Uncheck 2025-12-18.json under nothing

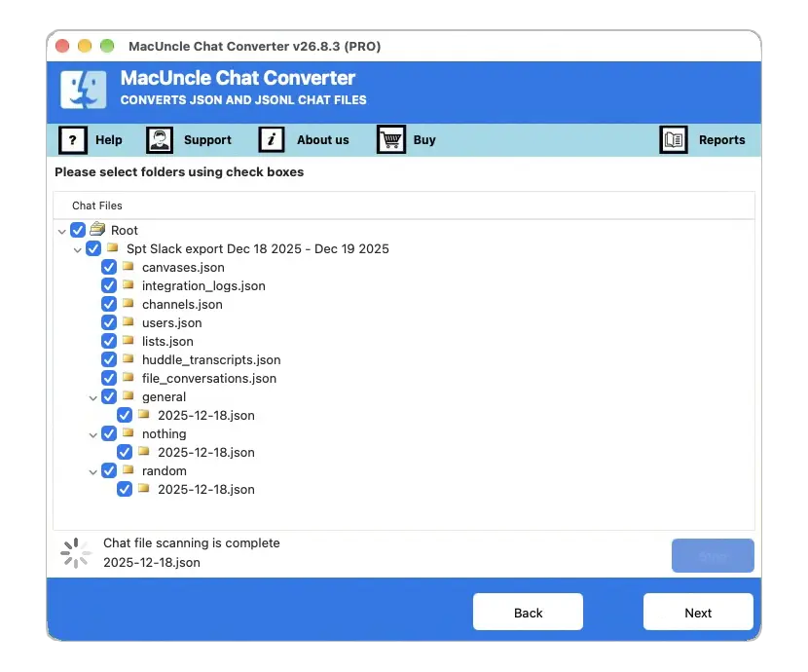[125, 452]
